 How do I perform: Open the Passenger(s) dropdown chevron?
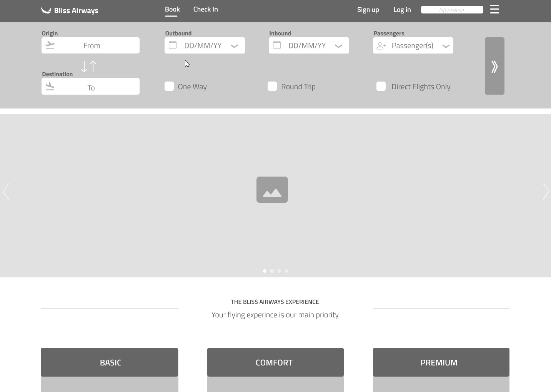(x=446, y=46)
